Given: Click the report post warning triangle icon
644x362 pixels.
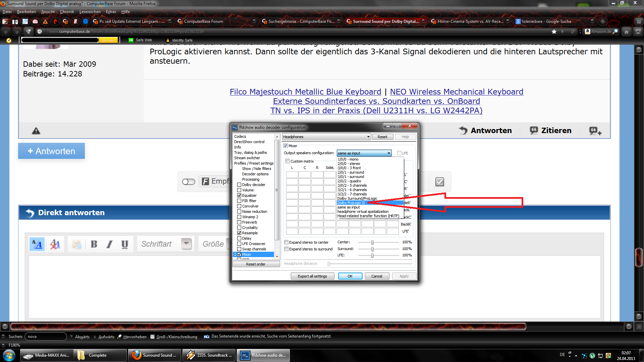Looking at the screenshot, I should [x=36, y=131].
